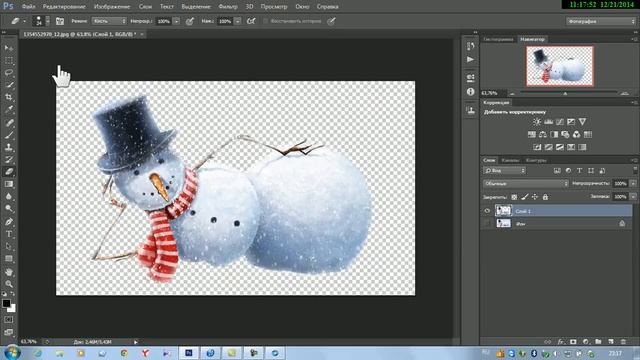The width and height of the screenshot is (640, 360).
Task: Show the Фон layer via eye box
Action: [x=487, y=223]
